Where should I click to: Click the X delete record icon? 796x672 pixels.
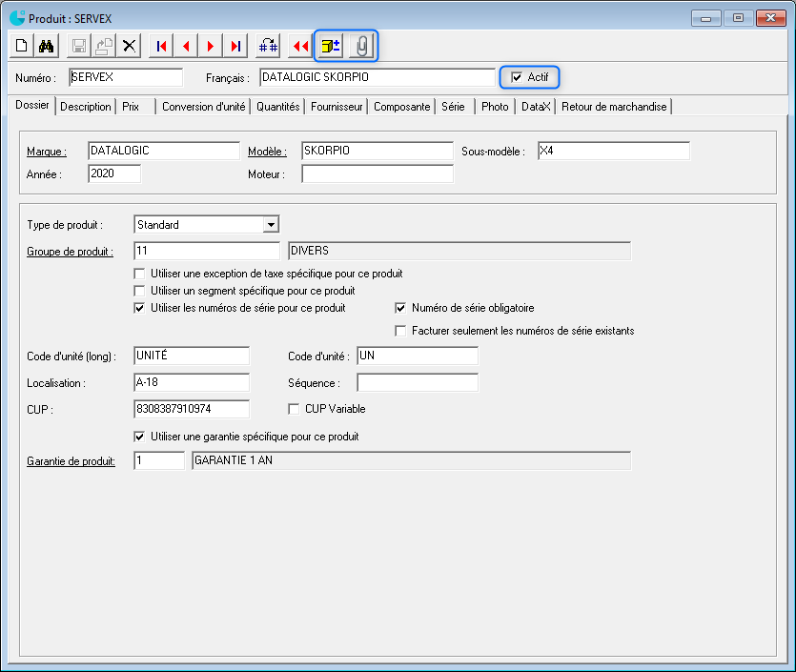click(129, 46)
